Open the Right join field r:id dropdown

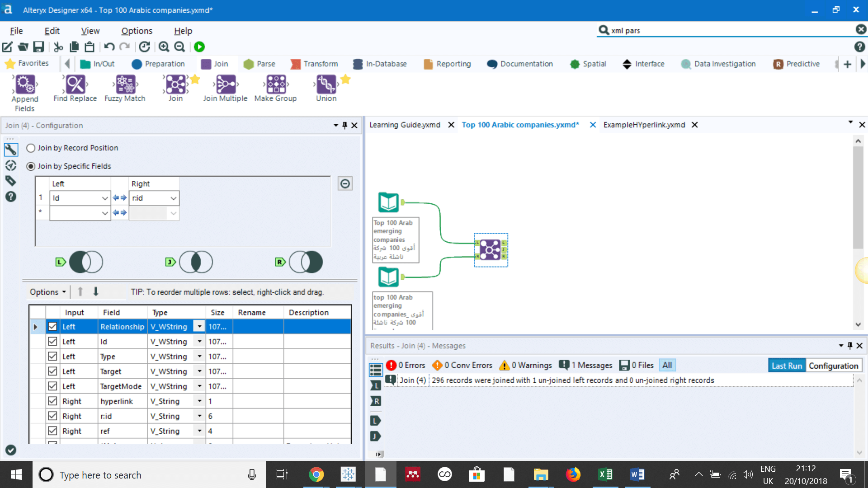tap(173, 198)
